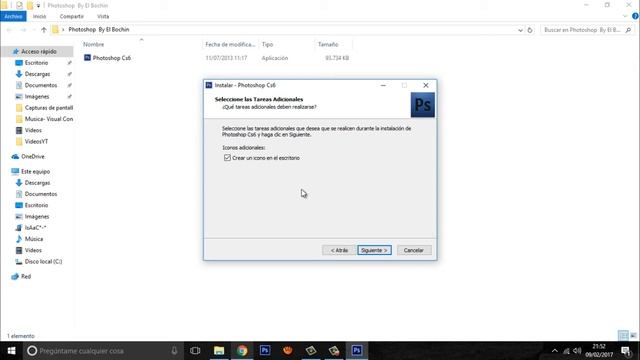Open pinned Documentos under Acceso rápido

[x=41, y=85]
